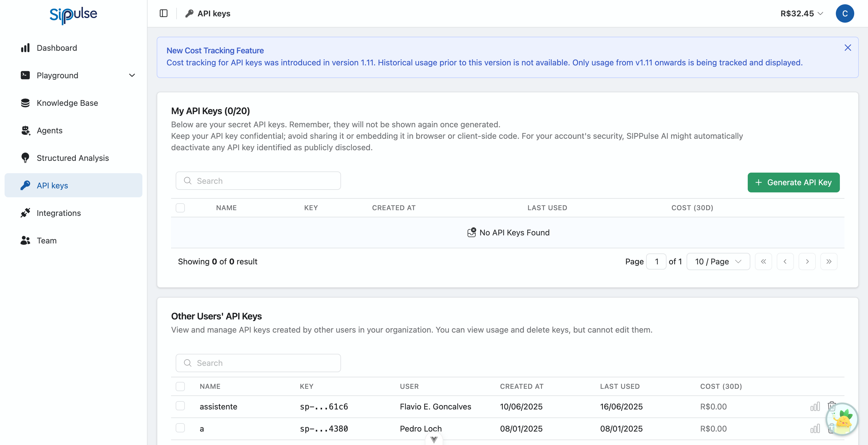Toggle the select-all checkbox in My API Keys

tap(180, 208)
